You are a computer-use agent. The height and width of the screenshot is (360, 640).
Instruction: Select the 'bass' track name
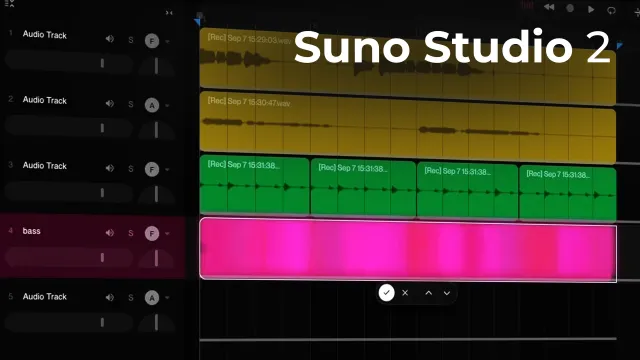[31, 231]
